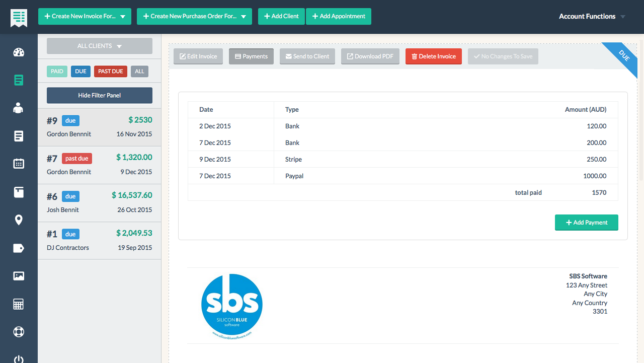Image resolution: width=644 pixels, height=363 pixels.
Task: Select the Edit Invoice tab
Action: (x=198, y=56)
